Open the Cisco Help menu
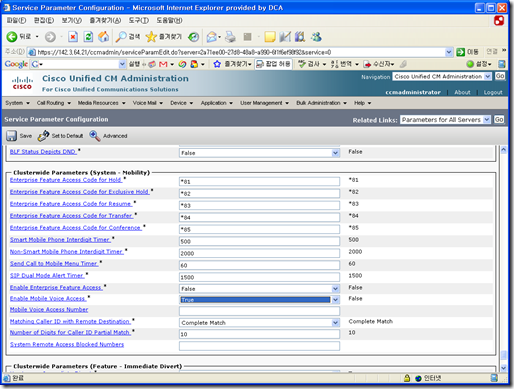This screenshot has height=389, width=514. pos(362,103)
